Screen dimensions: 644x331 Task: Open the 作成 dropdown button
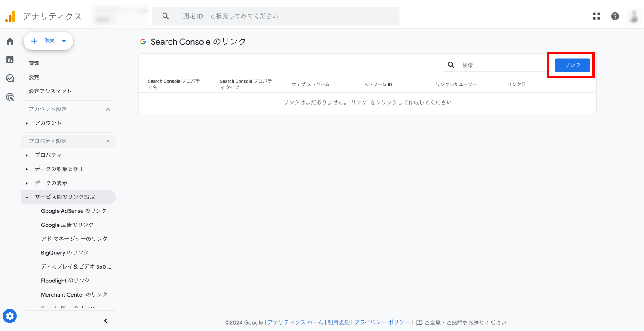[x=49, y=41]
